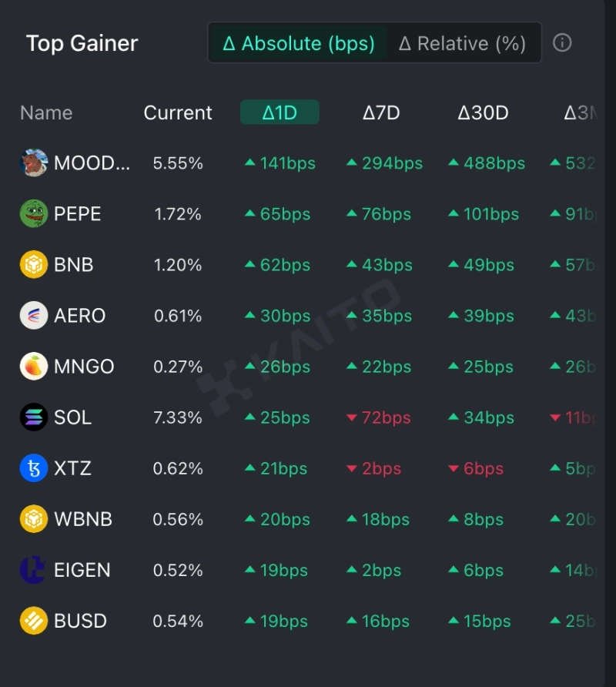
Task: Click the EIGEN token logo
Action: tap(34, 570)
